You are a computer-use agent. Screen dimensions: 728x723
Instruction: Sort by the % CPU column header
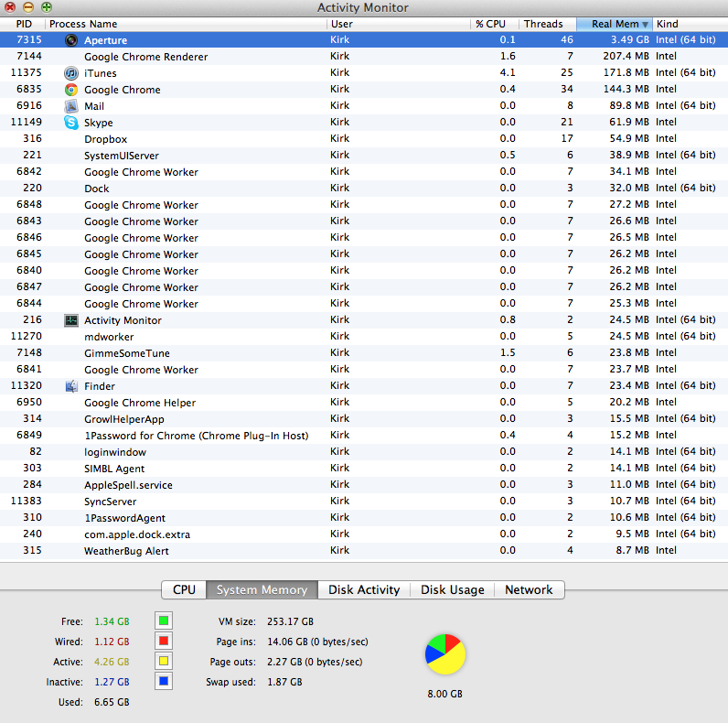pos(495,24)
